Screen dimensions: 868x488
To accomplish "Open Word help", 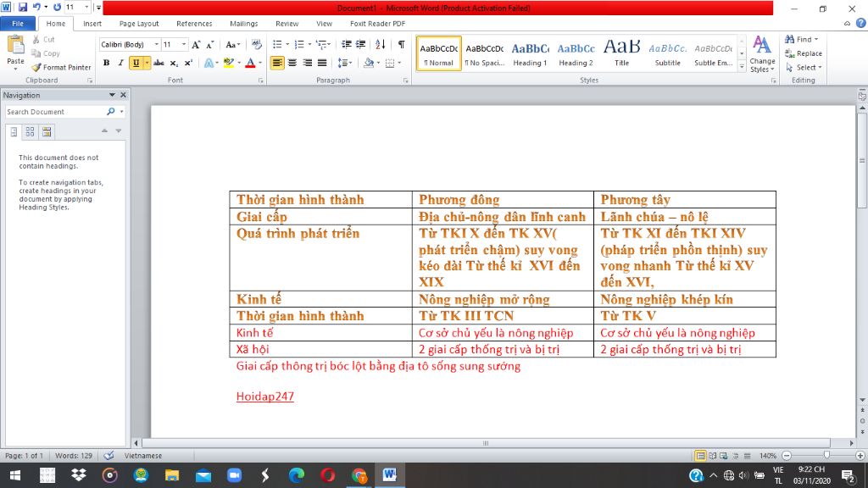I will 860,23.
